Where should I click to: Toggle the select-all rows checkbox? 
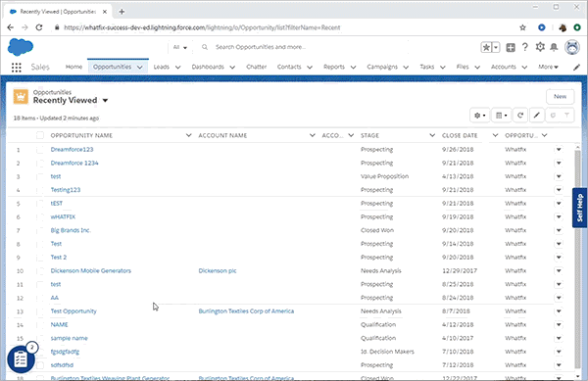click(40, 135)
